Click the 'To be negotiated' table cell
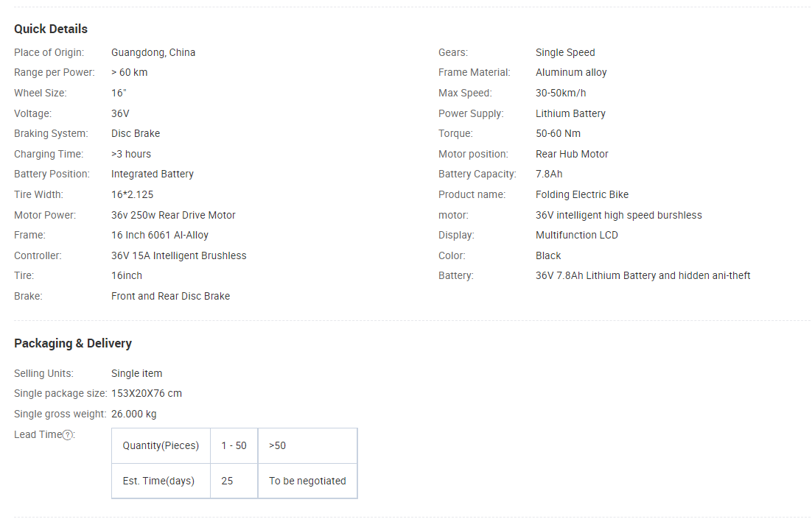Image resolution: width=812 pixels, height=519 pixels. (307, 481)
